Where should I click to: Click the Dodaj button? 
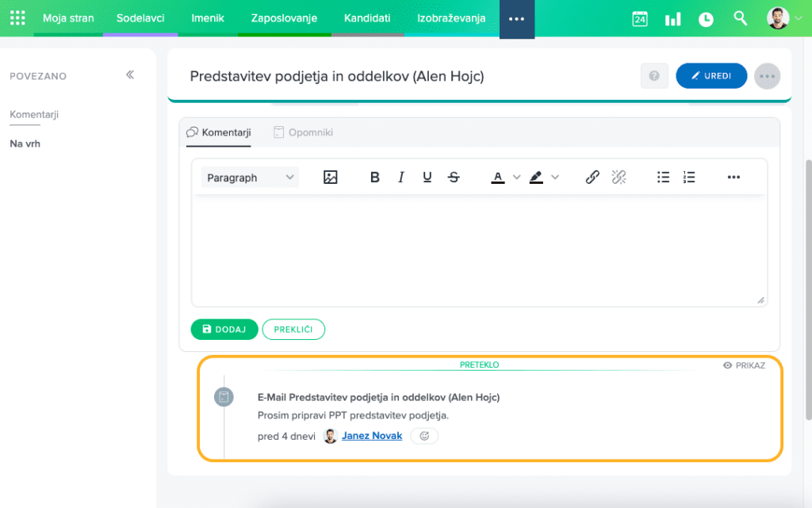(224, 329)
